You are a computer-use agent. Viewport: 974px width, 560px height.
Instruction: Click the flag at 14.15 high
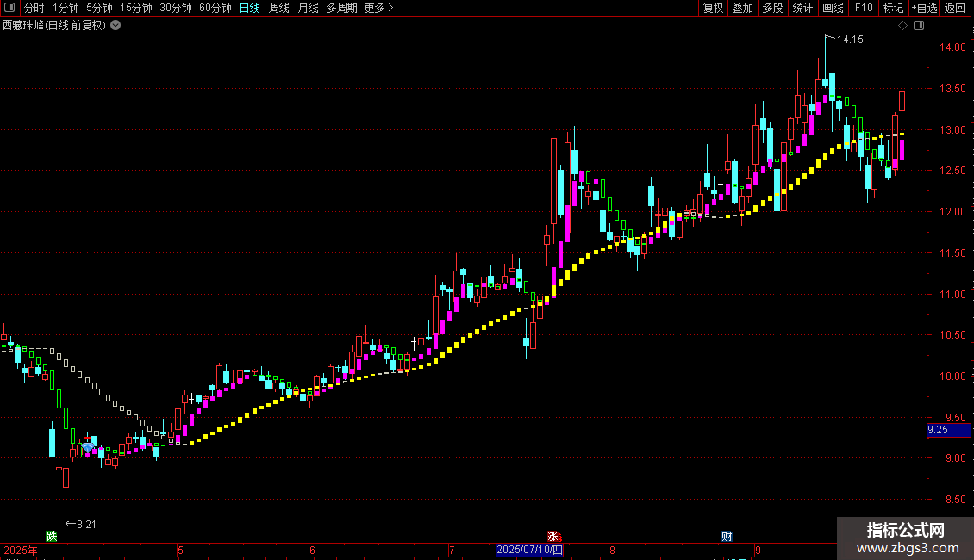[828, 37]
